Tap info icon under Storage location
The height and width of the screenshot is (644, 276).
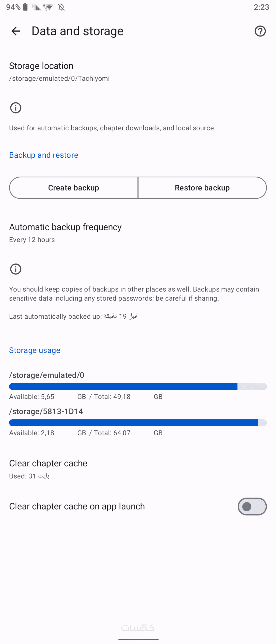coord(16,108)
